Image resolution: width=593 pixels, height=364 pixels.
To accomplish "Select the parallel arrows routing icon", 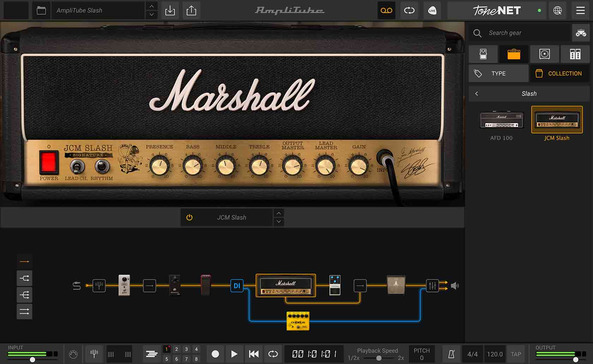I will pos(24,311).
